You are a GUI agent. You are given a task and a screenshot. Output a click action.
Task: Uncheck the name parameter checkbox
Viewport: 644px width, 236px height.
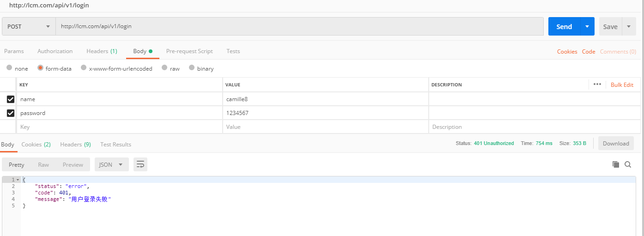point(11,99)
